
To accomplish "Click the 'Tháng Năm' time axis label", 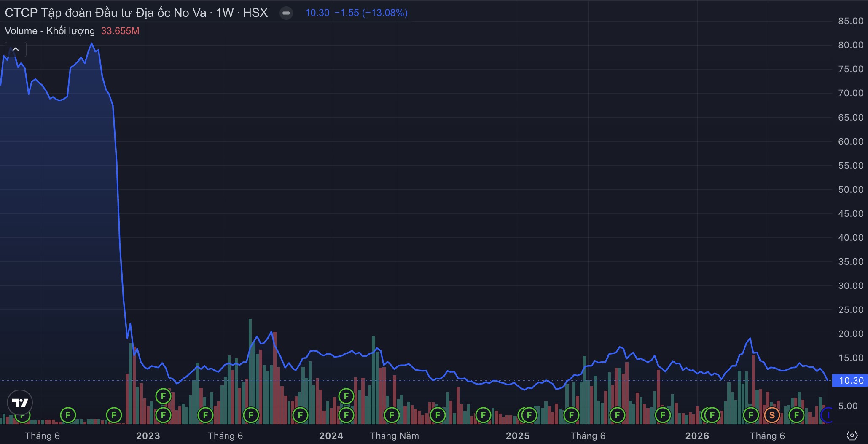I will coord(395,436).
